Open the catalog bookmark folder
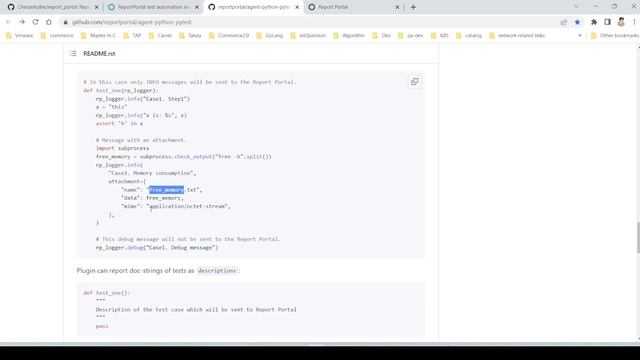 (469, 36)
